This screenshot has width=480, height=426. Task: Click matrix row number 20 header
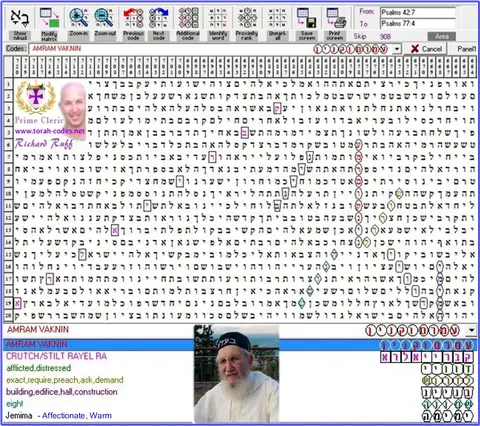tap(8, 315)
